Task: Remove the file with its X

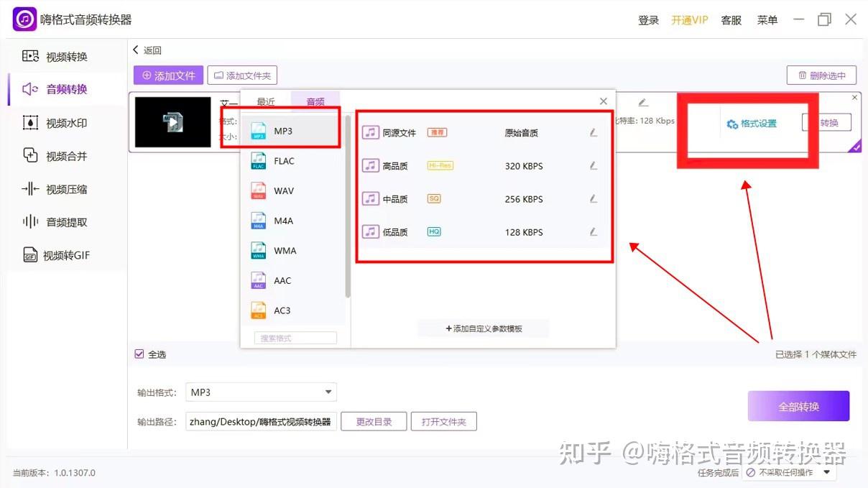Action: (854, 98)
